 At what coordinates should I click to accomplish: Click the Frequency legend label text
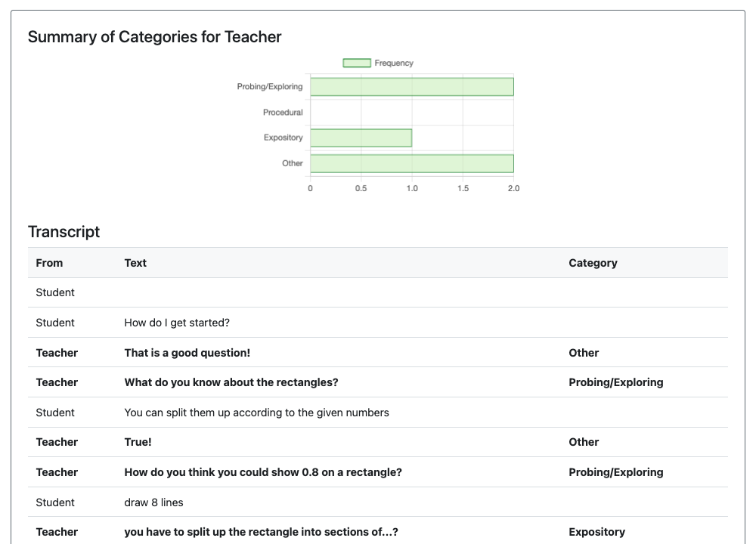(x=394, y=63)
